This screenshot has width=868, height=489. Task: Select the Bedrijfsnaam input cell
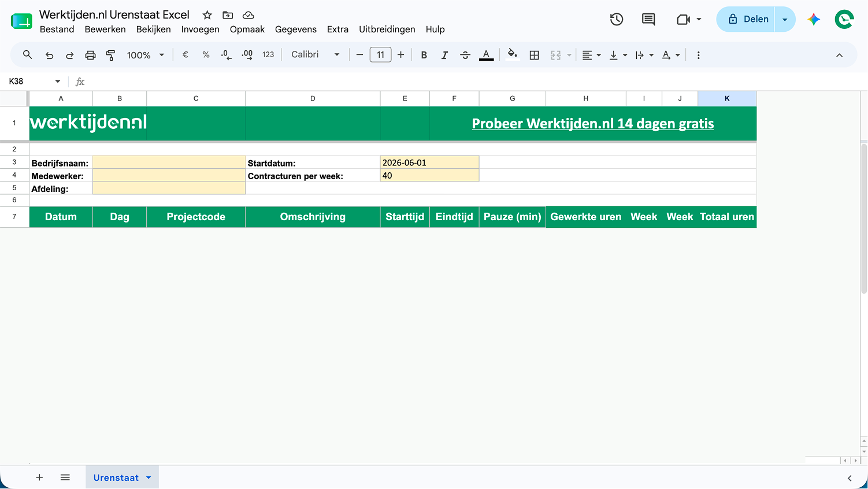point(169,163)
